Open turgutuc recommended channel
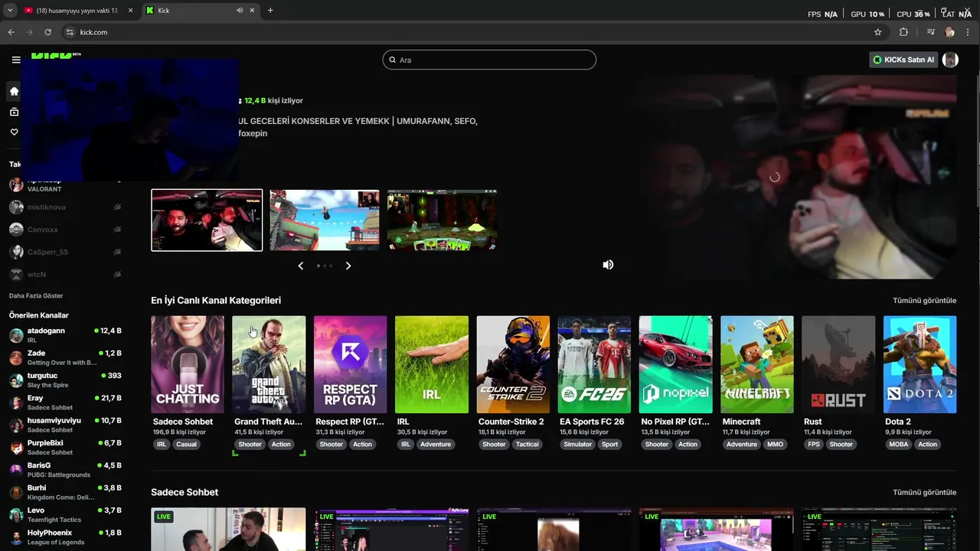This screenshot has width=980, height=551. click(x=65, y=380)
